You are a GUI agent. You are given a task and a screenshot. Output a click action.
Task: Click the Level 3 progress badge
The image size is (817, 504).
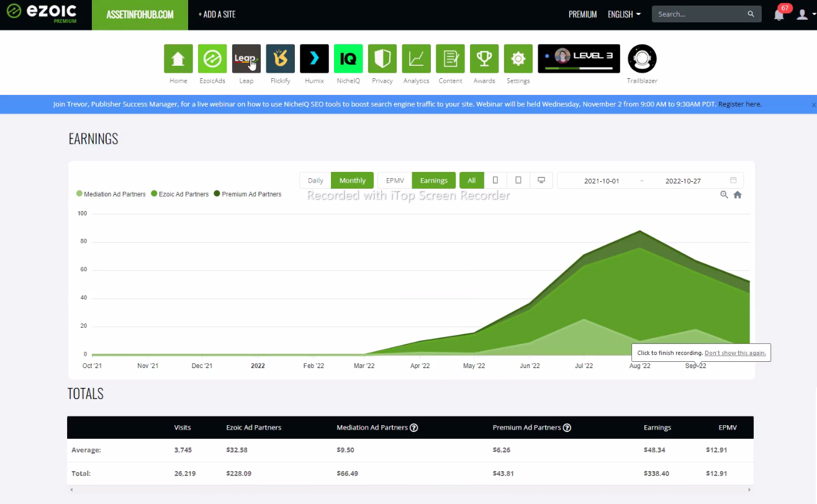pos(578,58)
